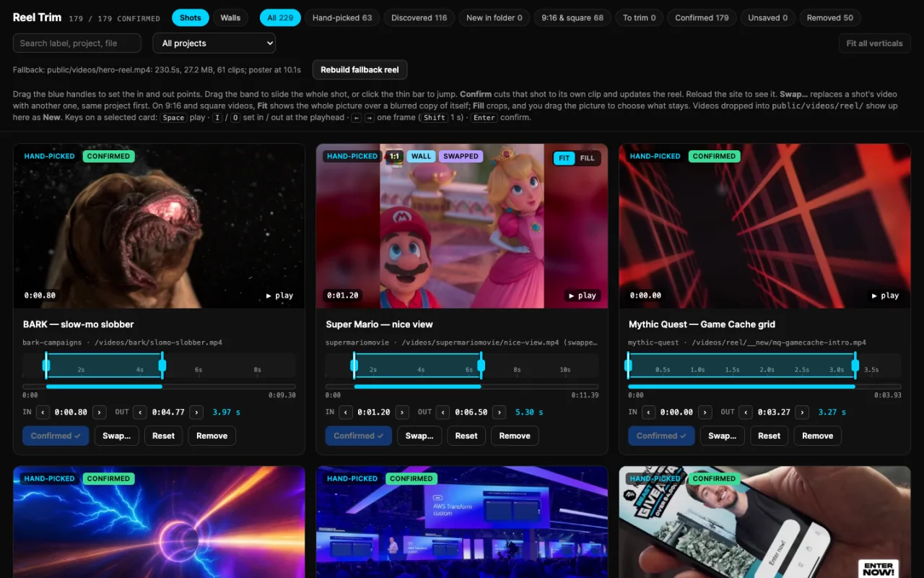Filter by Hand-picked 63
Viewport: 924px width, 578px height.
click(x=342, y=18)
